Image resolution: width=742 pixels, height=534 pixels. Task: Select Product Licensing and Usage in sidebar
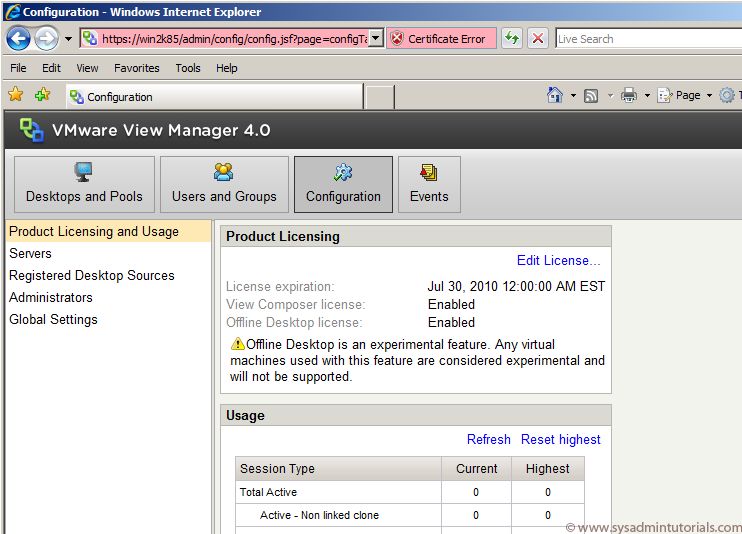click(x=109, y=231)
